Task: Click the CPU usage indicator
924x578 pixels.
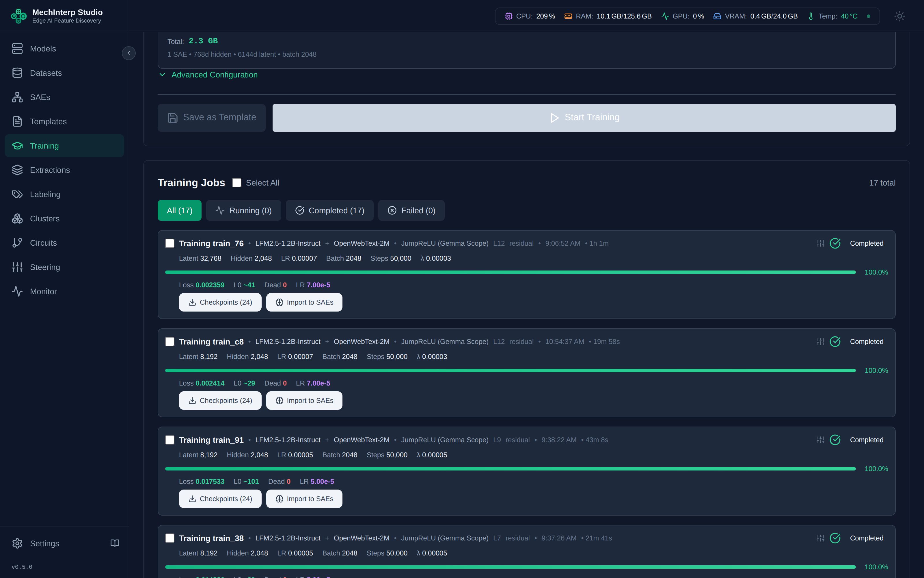Action: [x=530, y=16]
